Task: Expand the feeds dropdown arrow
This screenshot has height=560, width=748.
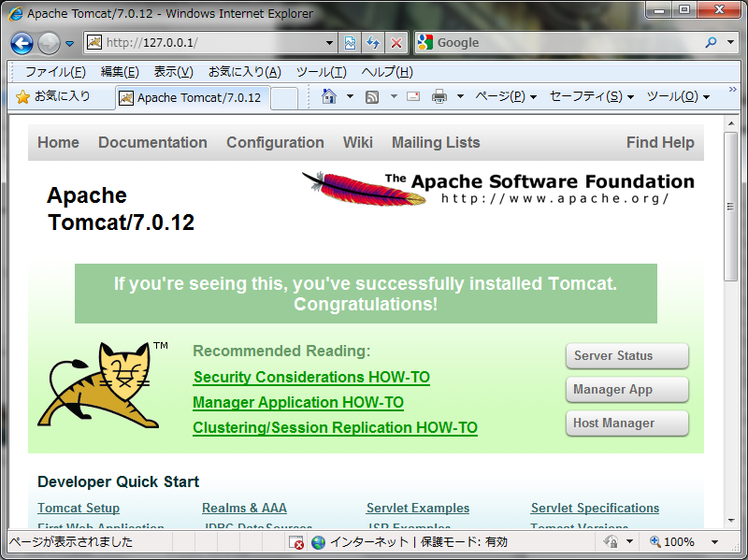Action: tap(394, 96)
